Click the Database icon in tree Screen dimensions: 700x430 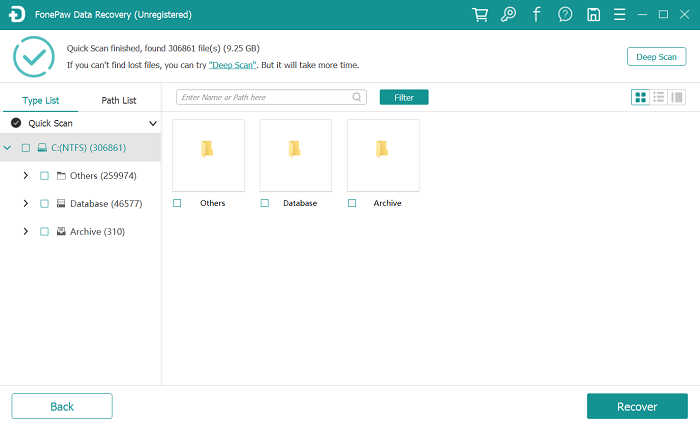[x=61, y=204]
